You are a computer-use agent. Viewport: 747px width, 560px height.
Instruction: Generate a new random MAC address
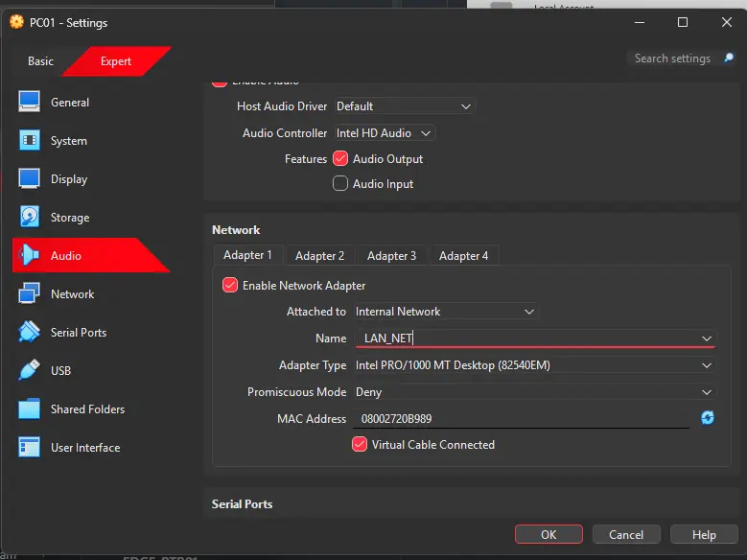click(x=708, y=418)
